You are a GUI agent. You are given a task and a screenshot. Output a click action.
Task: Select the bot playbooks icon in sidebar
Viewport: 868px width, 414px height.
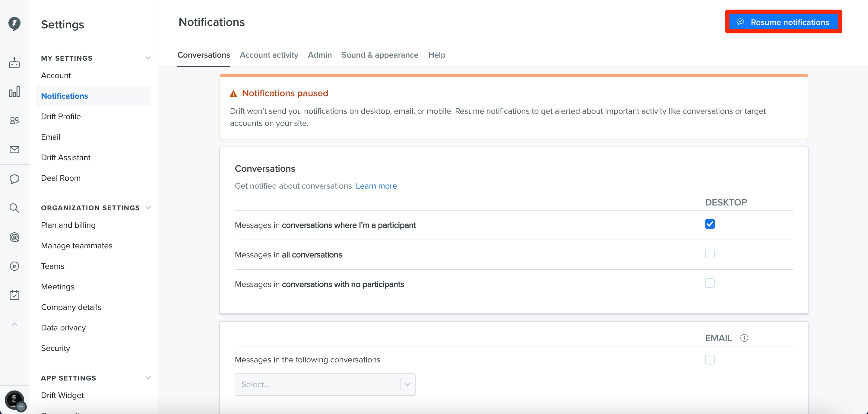point(14,63)
